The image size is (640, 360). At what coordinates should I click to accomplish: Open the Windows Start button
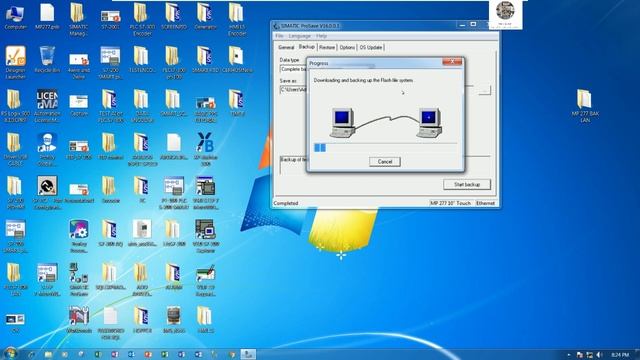pos(10,353)
